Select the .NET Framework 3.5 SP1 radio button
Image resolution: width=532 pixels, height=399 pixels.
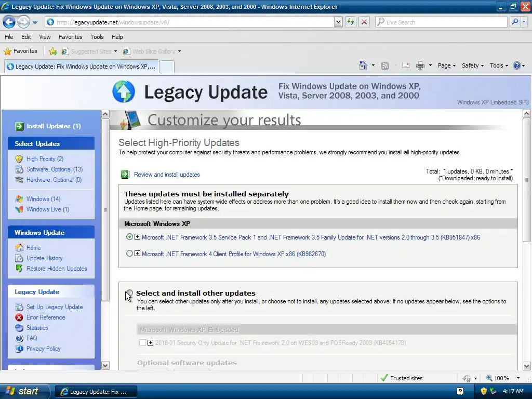[x=129, y=237]
